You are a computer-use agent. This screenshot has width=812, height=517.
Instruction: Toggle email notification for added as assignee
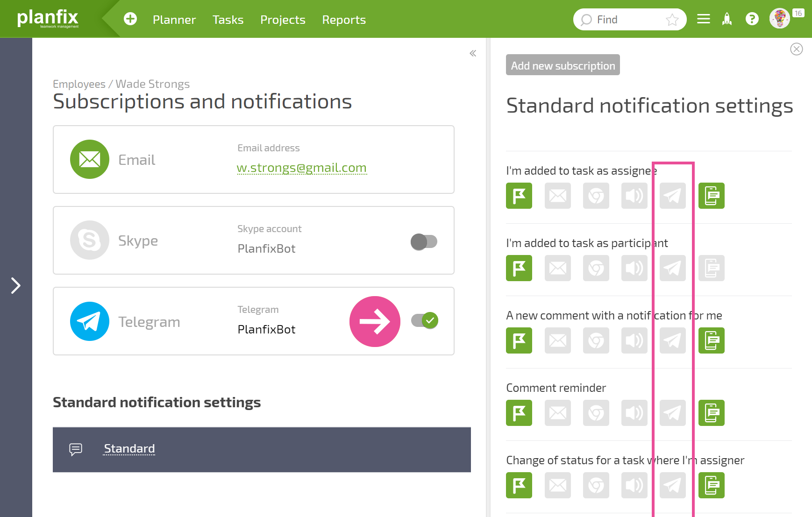(558, 196)
